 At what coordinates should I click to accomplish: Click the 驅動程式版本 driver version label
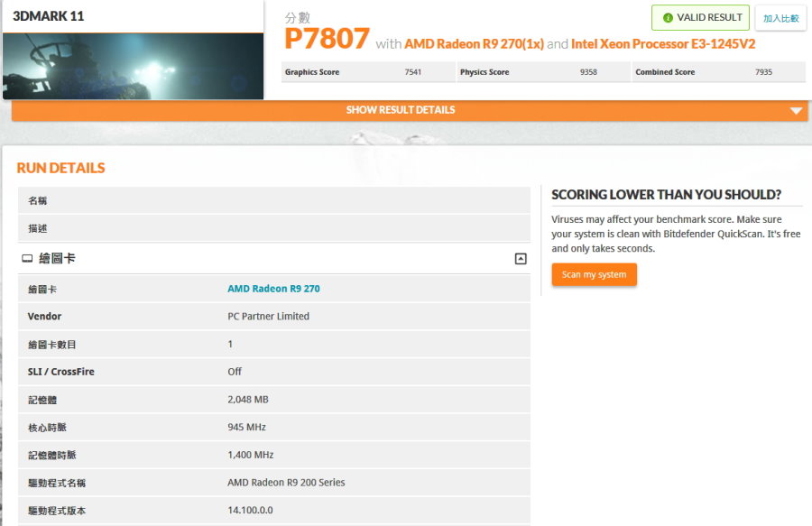(x=57, y=511)
